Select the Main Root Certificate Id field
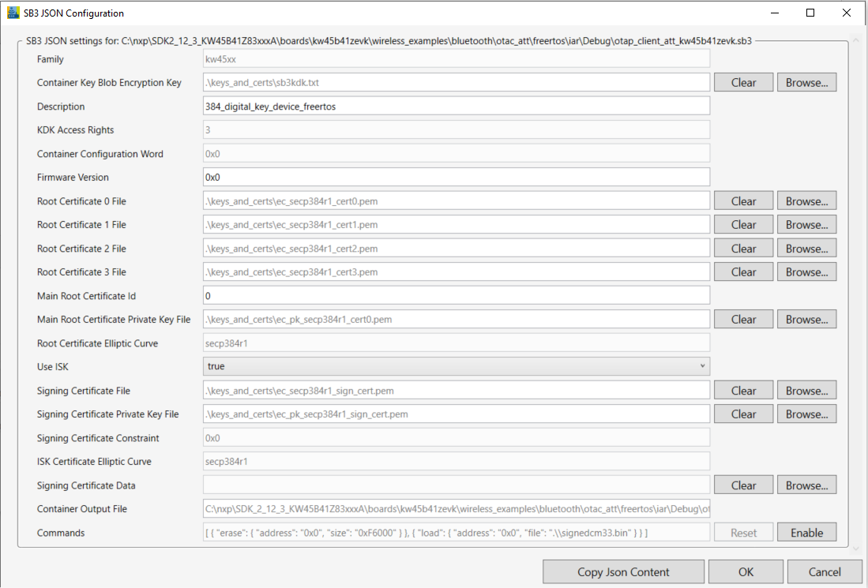 pos(456,295)
